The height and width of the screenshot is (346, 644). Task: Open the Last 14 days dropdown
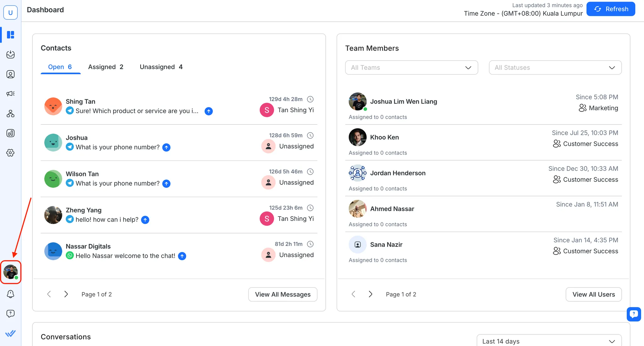549,341
